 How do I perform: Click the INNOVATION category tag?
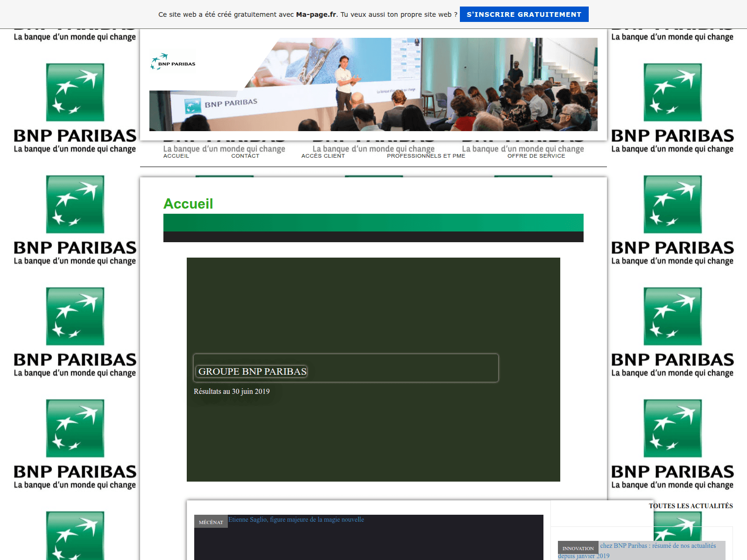click(x=578, y=548)
